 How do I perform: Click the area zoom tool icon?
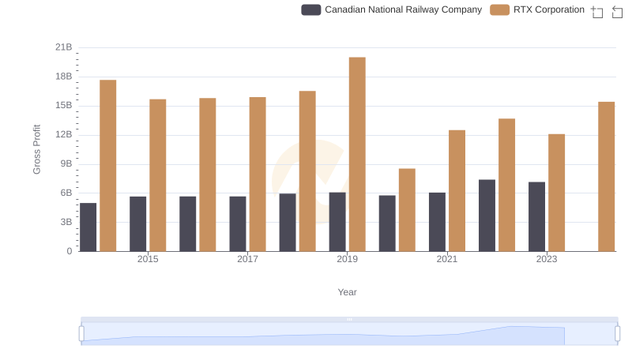pyautogui.click(x=597, y=12)
